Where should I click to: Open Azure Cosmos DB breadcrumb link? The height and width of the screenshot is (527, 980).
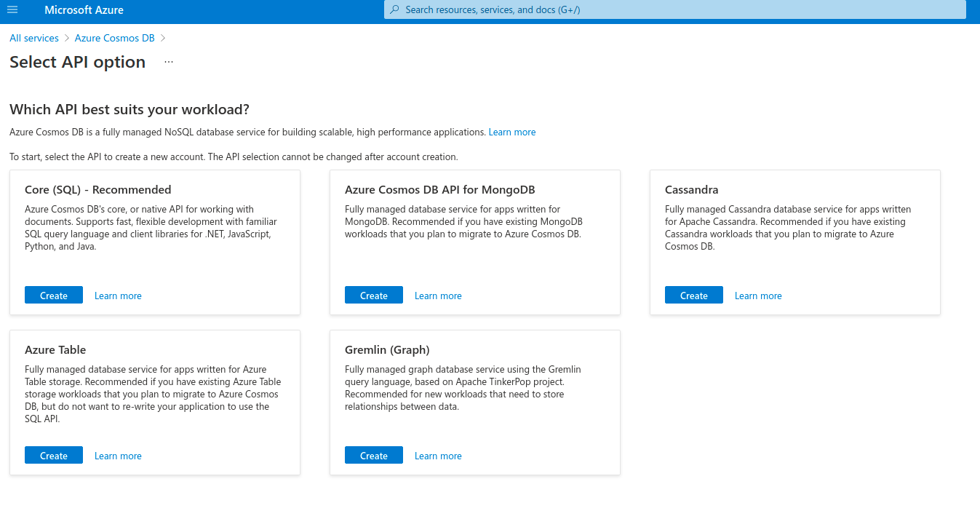click(x=115, y=38)
